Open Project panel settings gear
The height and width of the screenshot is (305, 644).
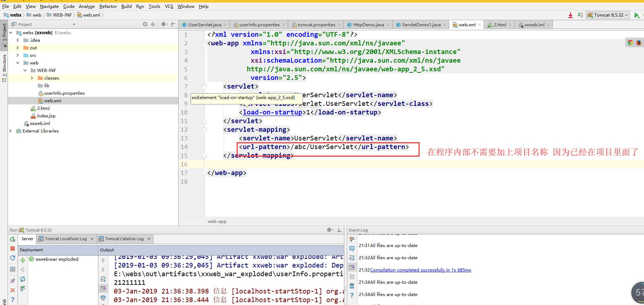pos(164,24)
